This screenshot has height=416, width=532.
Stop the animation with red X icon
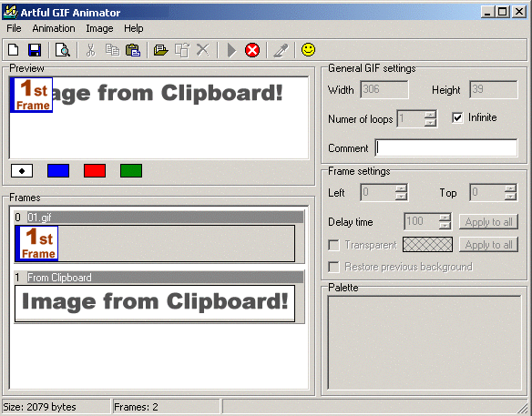pyautogui.click(x=252, y=50)
